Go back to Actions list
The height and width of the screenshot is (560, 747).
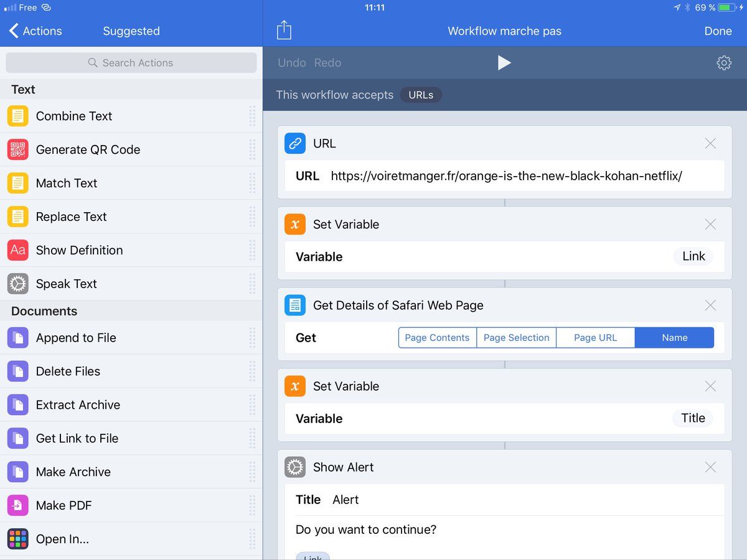[35, 31]
